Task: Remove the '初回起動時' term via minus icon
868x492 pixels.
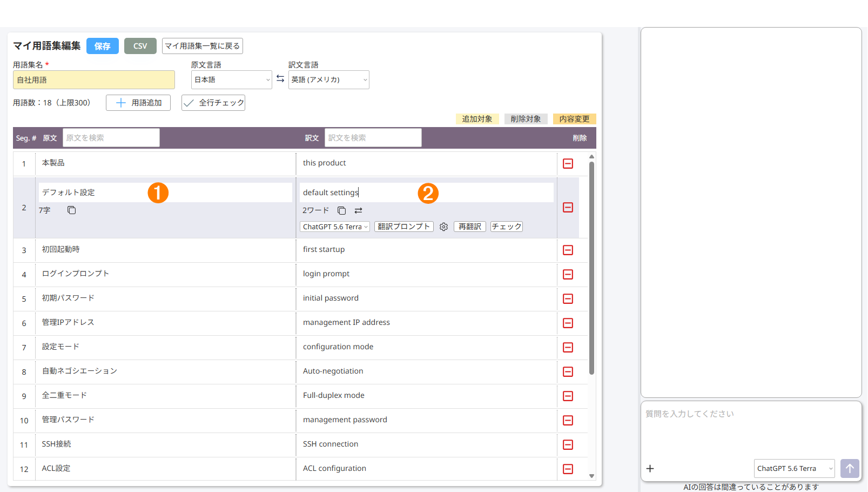Action: pos(568,250)
